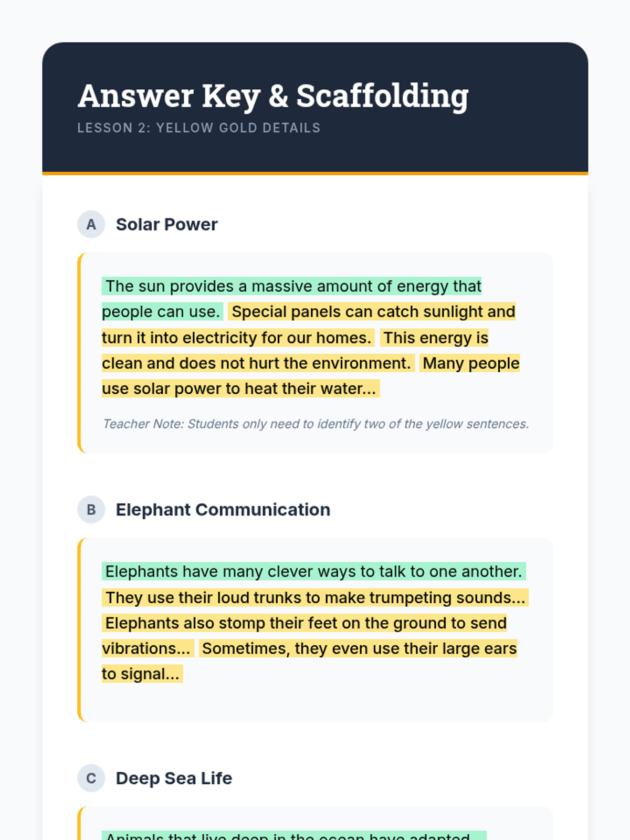Image resolution: width=630 pixels, height=840 pixels.
Task: Click the section C letter badge
Action: [x=91, y=778]
